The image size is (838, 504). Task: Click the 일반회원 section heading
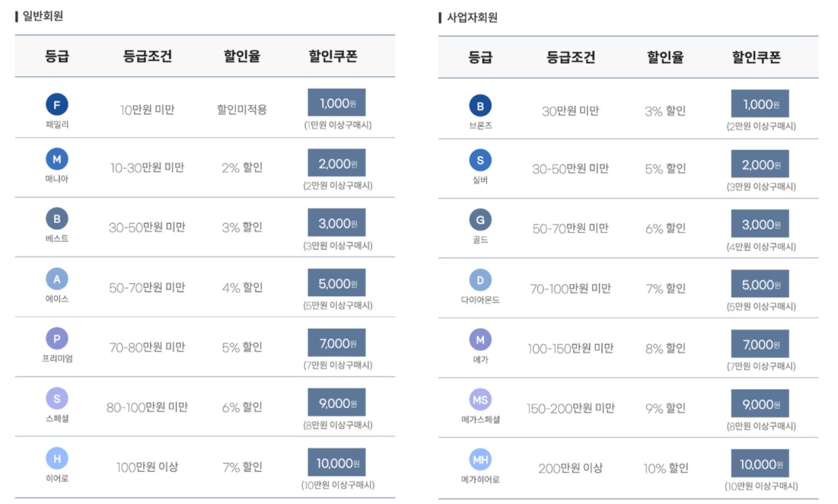[x=42, y=16]
